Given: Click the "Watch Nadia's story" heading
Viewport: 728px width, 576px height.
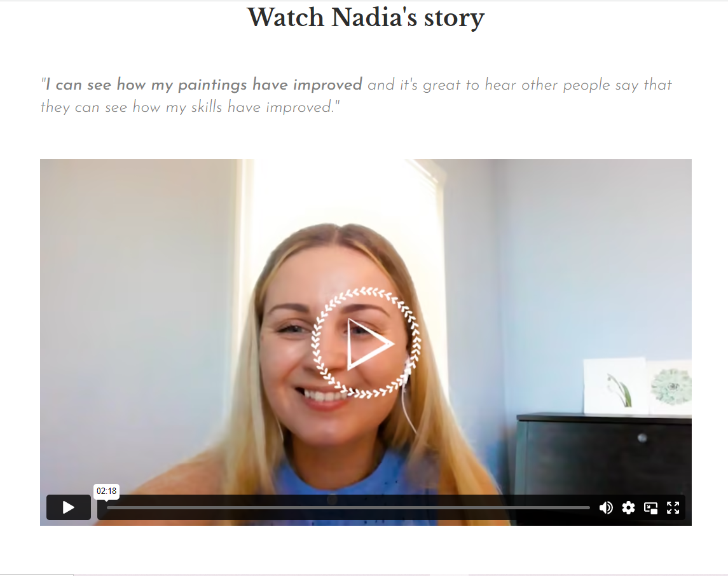Looking at the screenshot, I should [366, 18].
